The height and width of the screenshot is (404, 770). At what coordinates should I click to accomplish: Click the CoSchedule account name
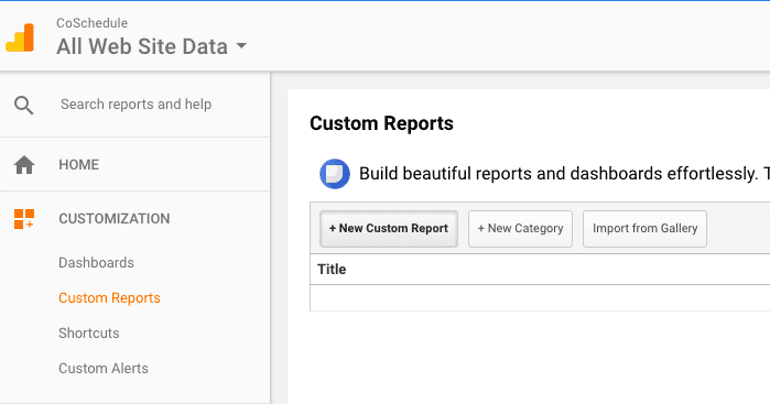92,23
